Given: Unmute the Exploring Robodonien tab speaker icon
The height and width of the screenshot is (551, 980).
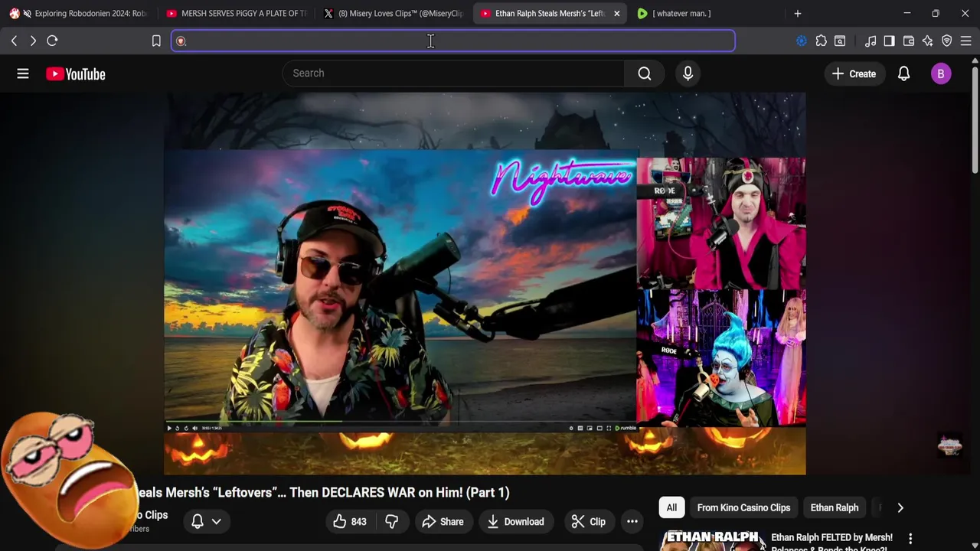Looking at the screenshot, I should (28, 13).
